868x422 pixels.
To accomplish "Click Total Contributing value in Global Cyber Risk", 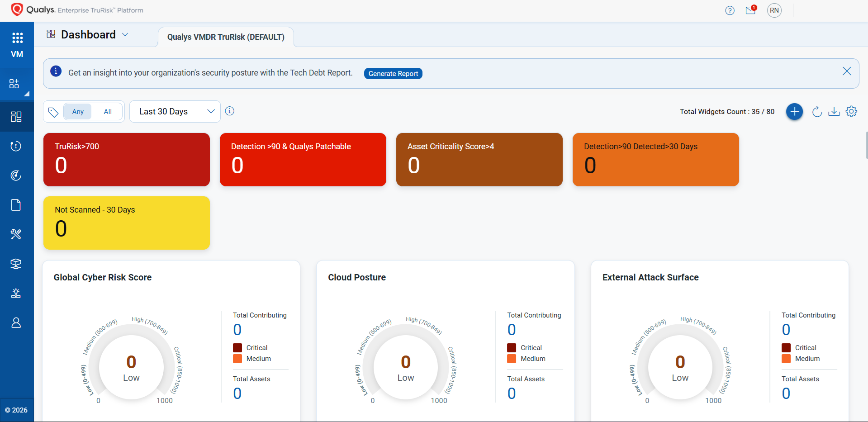I will click(237, 330).
